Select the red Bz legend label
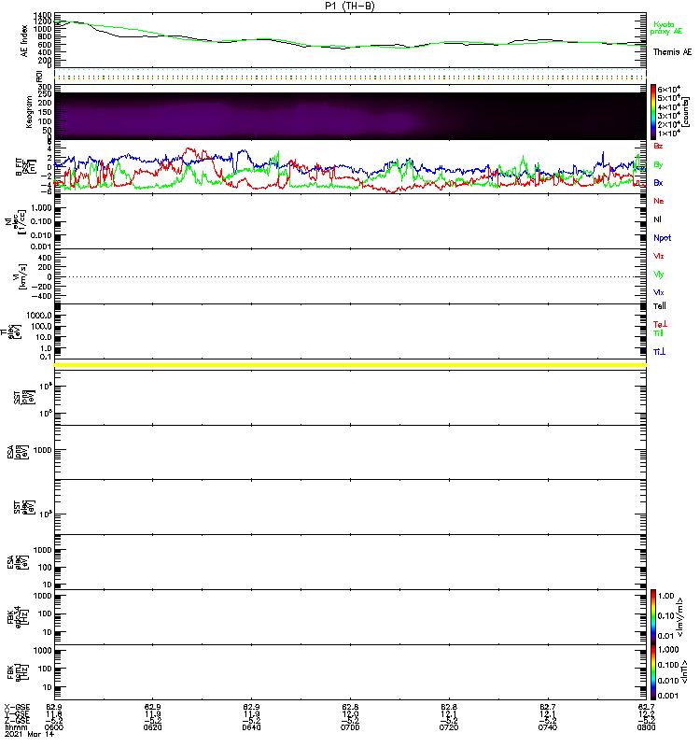Screen dimensions: 700x747 tap(659, 147)
